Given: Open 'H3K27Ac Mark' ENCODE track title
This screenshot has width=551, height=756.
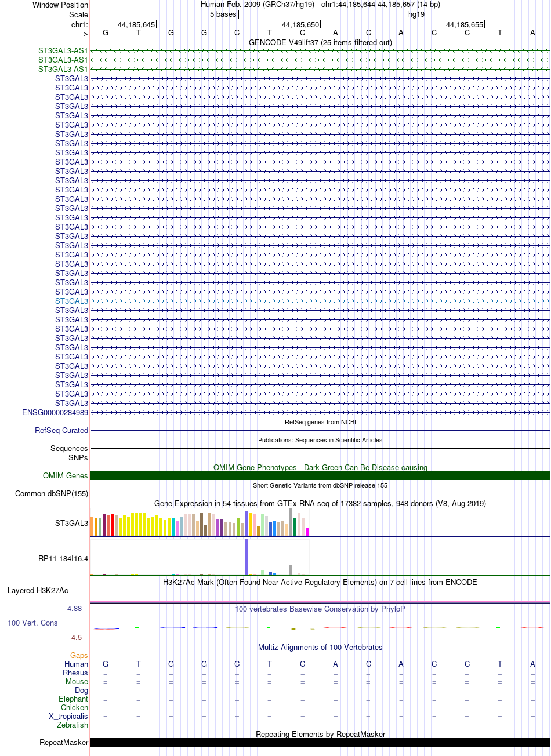Looking at the screenshot, I should click(x=320, y=582).
